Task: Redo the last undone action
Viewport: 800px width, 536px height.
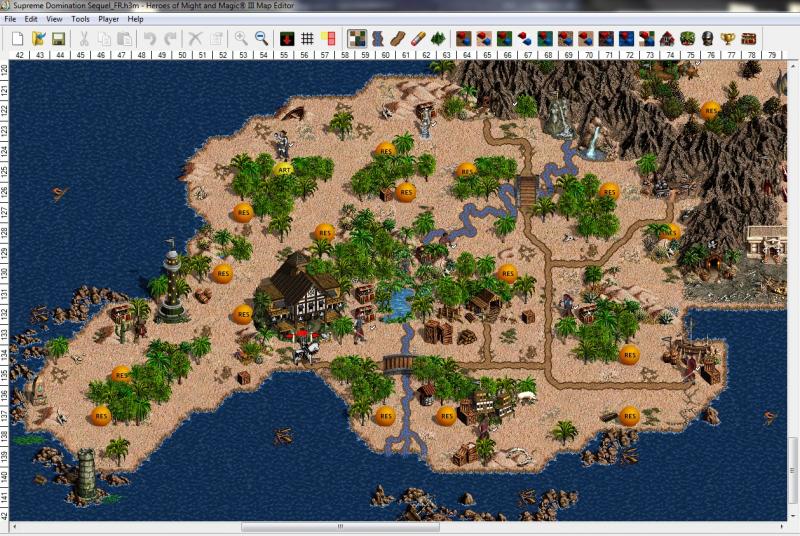Action: tap(170, 39)
